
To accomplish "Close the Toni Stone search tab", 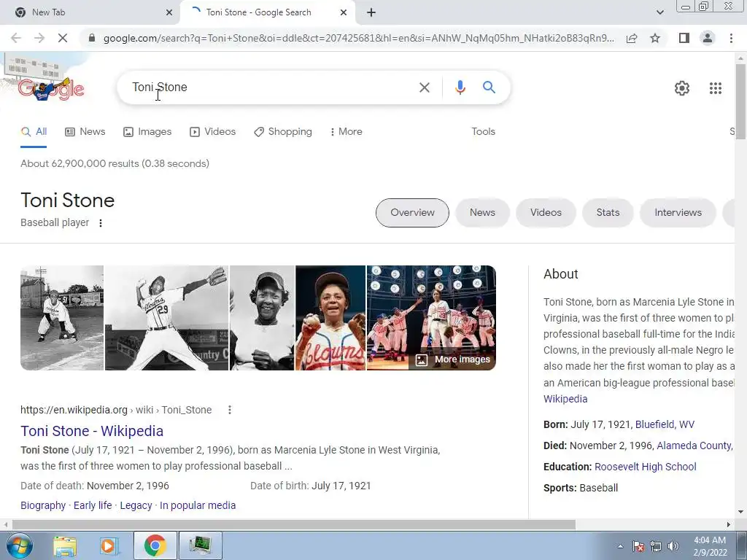I will point(343,13).
